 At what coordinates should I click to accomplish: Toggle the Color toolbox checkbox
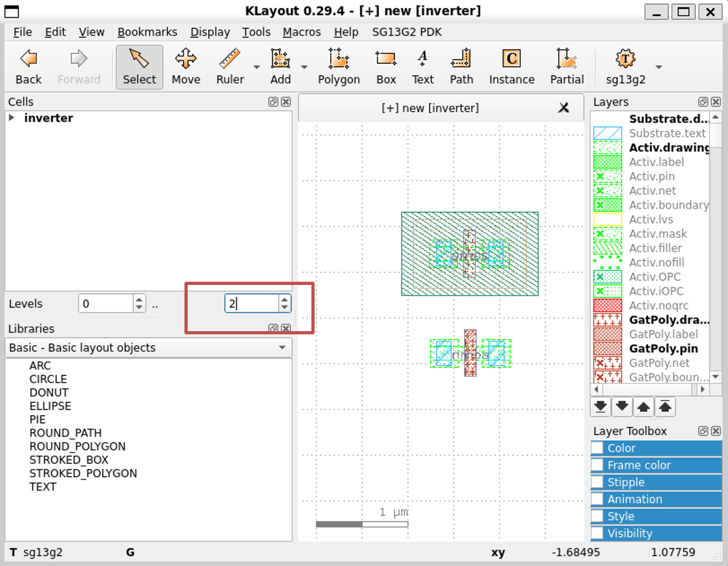598,448
